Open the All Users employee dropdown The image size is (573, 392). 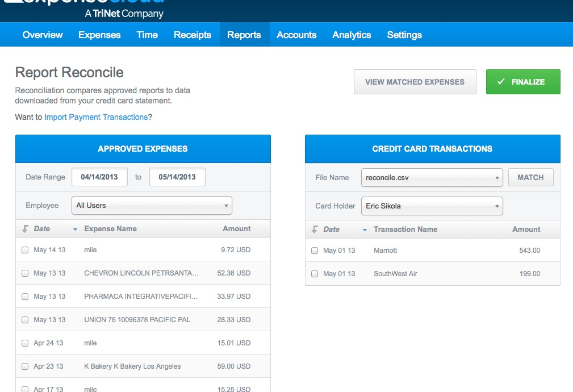click(x=151, y=205)
